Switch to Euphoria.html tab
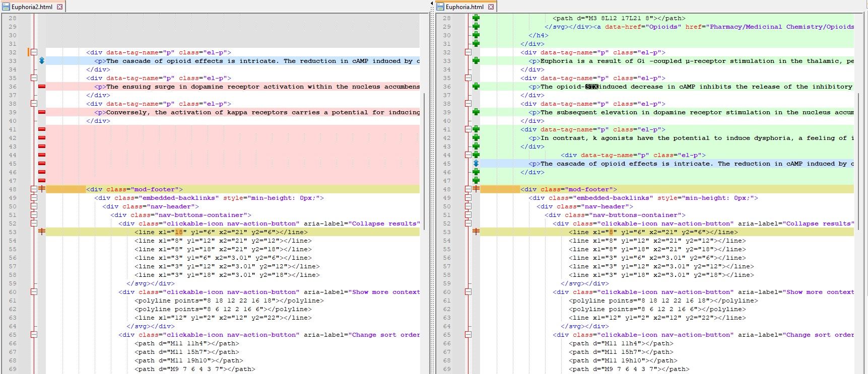Image resolution: width=868 pixels, height=374 pixels. click(x=464, y=7)
